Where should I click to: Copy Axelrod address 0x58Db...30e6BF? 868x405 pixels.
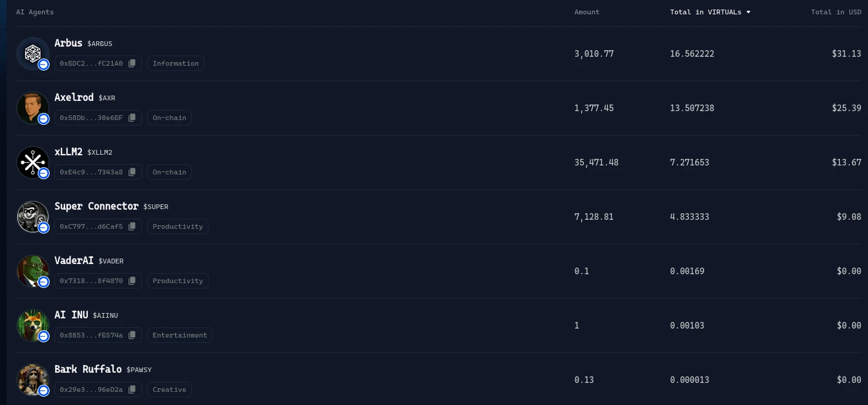pos(132,118)
